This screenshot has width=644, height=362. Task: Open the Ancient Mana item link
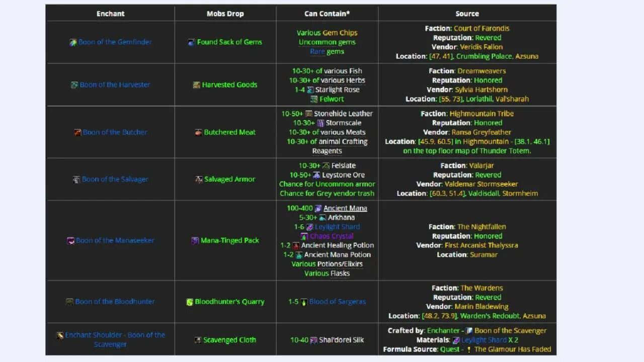(345, 208)
